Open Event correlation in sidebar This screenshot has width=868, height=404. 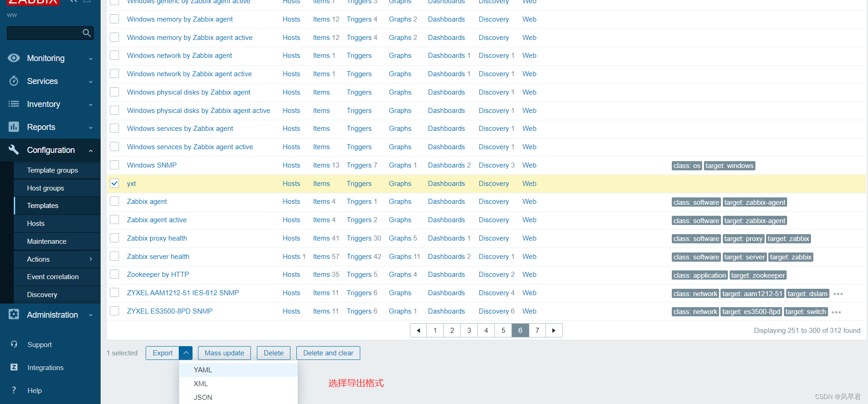[53, 277]
